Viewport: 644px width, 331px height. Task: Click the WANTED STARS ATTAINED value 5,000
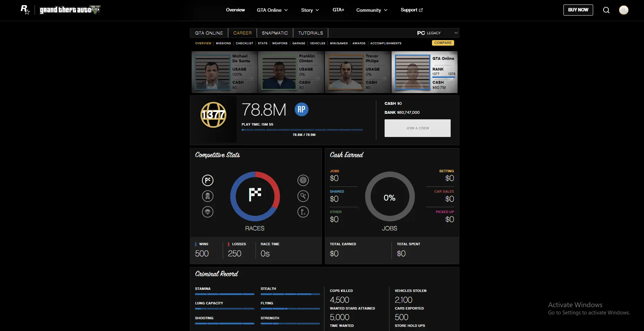[340, 317]
